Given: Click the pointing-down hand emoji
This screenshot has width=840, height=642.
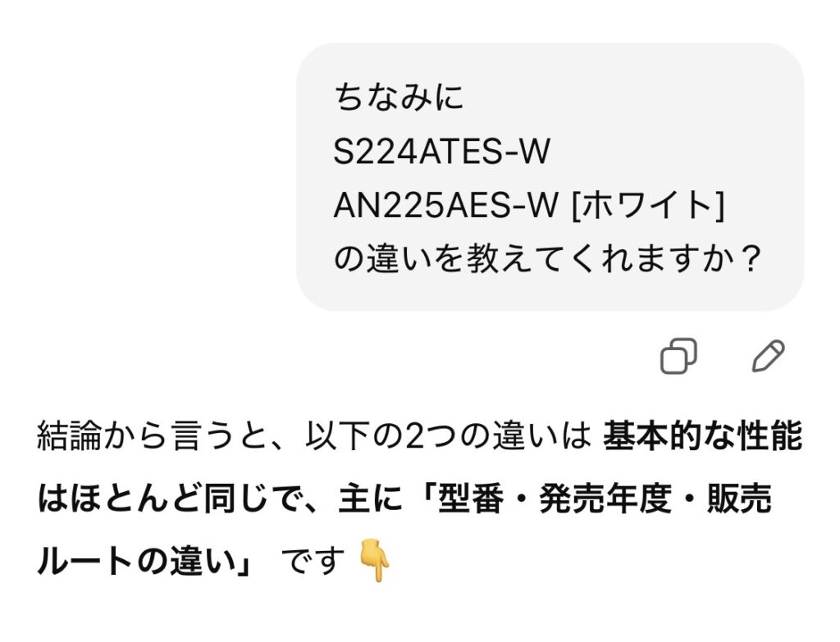Looking at the screenshot, I should [x=374, y=561].
